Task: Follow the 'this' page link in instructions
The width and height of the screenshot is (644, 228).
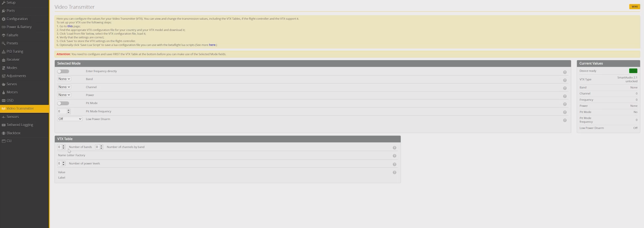Action: (70, 26)
